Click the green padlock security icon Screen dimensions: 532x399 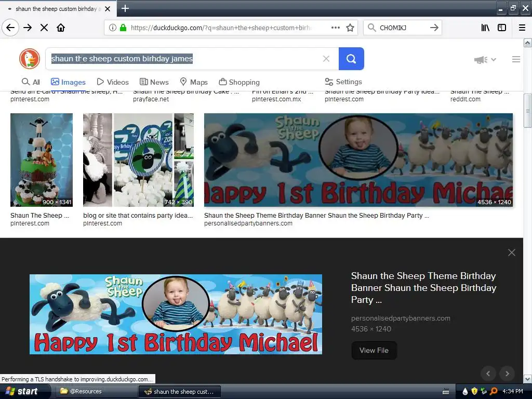click(x=123, y=28)
